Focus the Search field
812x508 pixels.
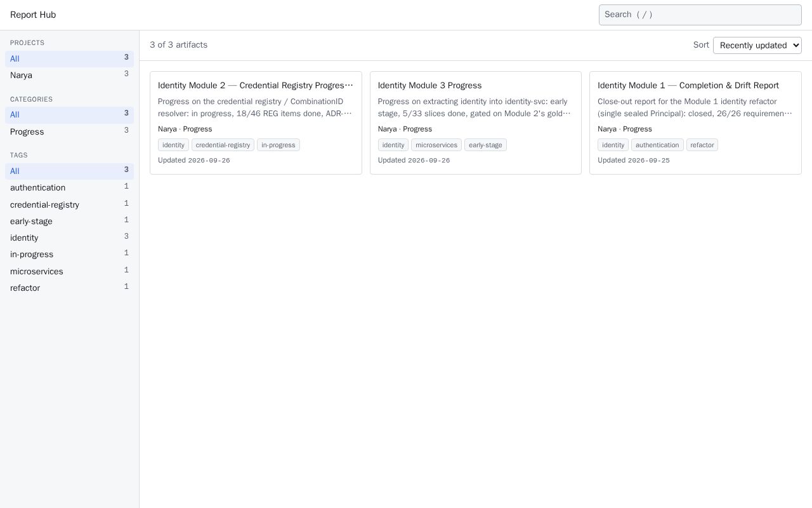pos(700,15)
